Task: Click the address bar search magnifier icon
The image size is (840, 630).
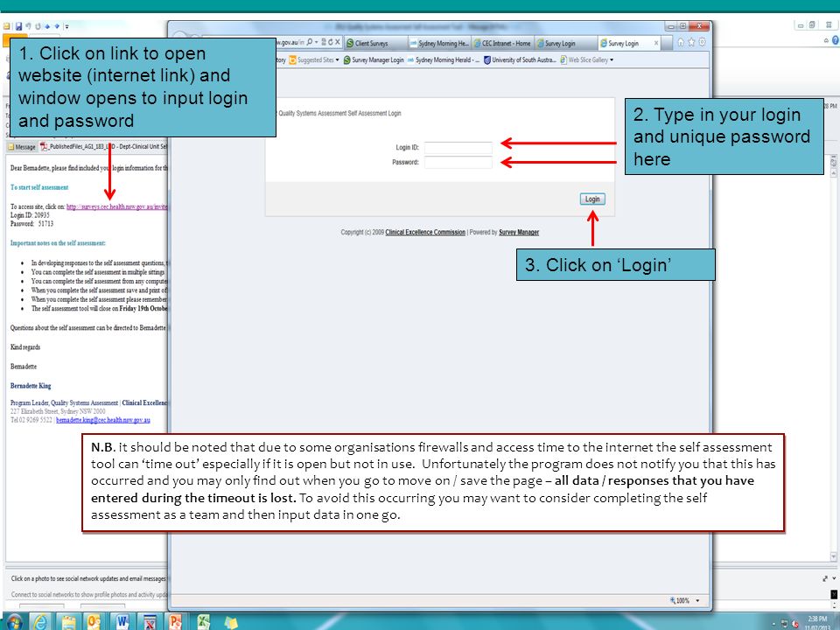Action: click(310, 42)
